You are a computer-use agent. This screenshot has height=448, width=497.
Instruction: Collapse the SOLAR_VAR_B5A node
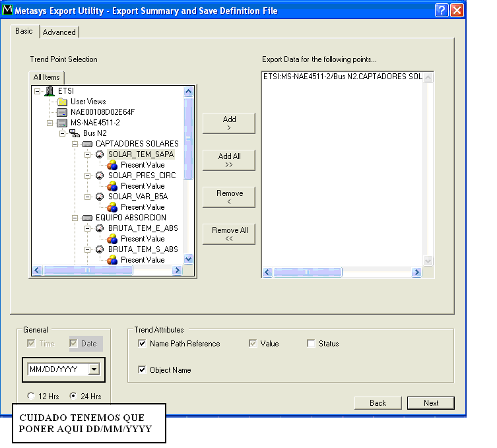click(x=88, y=197)
